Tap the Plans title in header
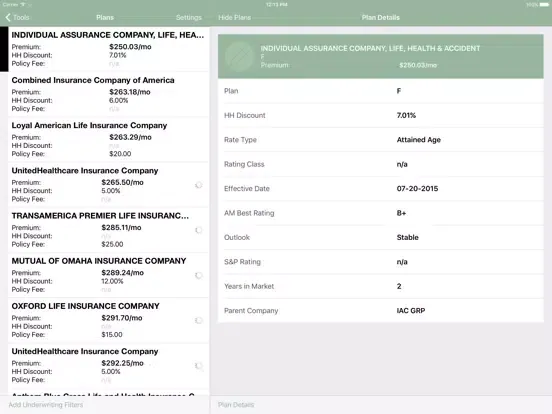This screenshot has height=414, width=552. point(105,17)
